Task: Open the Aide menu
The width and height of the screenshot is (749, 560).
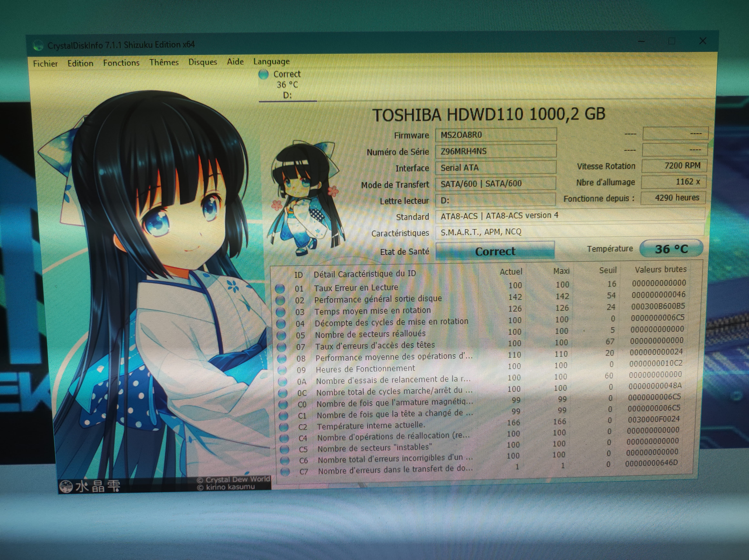Action: [x=235, y=62]
